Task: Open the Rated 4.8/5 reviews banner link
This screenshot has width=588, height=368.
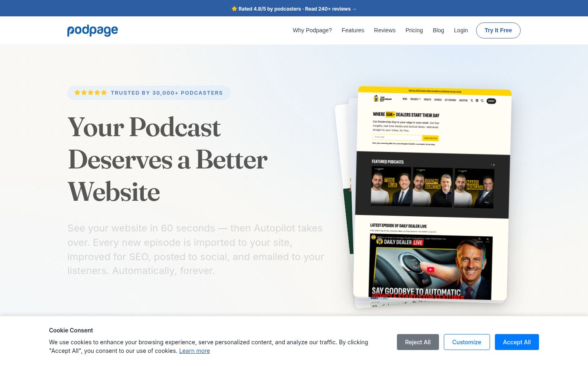Action: click(294, 9)
